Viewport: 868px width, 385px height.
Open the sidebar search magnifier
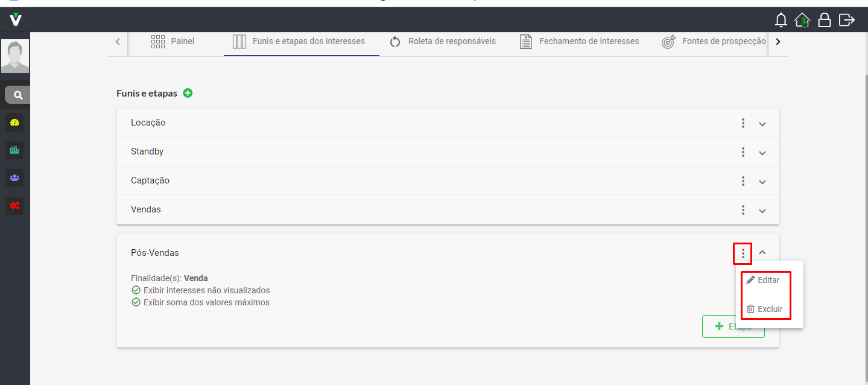click(x=18, y=95)
